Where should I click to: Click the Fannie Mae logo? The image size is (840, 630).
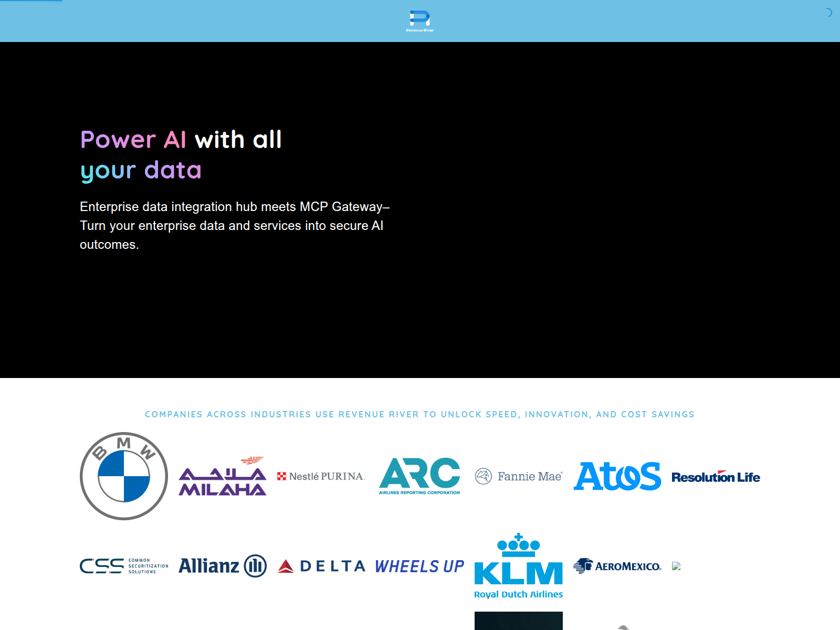point(519,476)
